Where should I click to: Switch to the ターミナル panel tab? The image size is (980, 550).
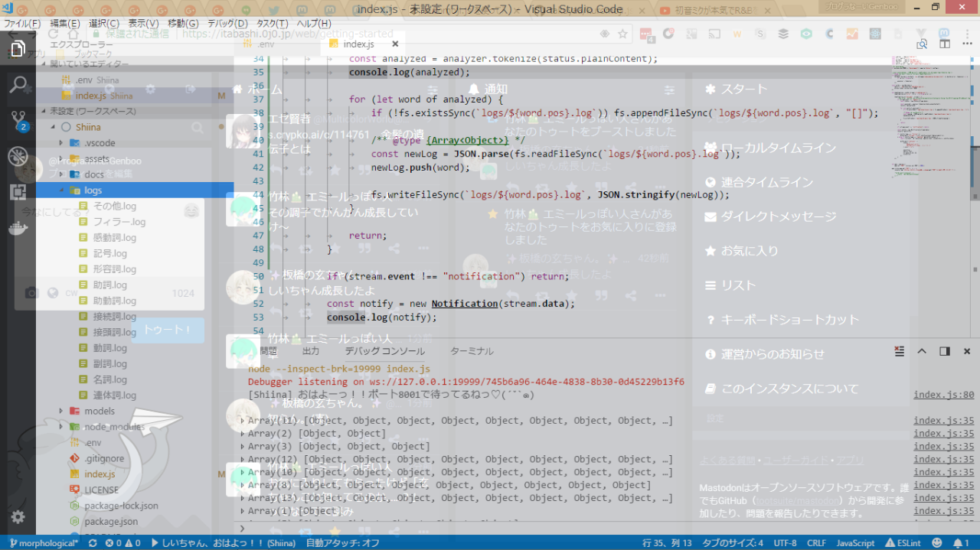(472, 351)
